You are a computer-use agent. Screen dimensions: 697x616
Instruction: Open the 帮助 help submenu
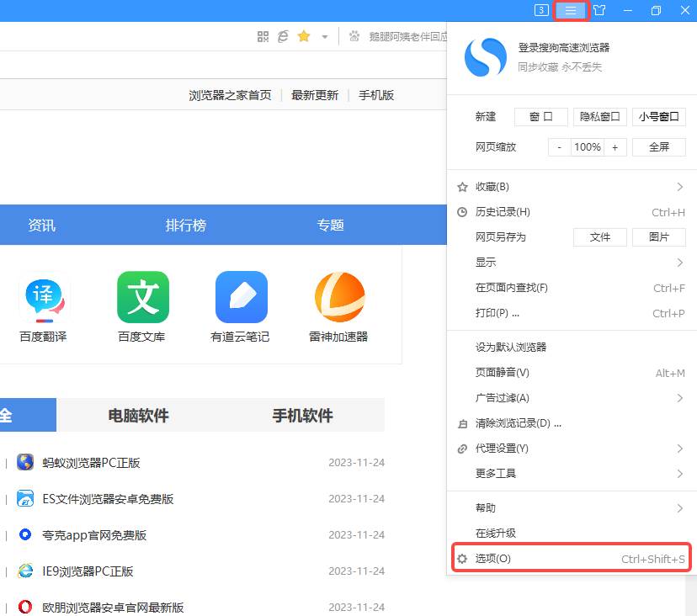coord(572,508)
